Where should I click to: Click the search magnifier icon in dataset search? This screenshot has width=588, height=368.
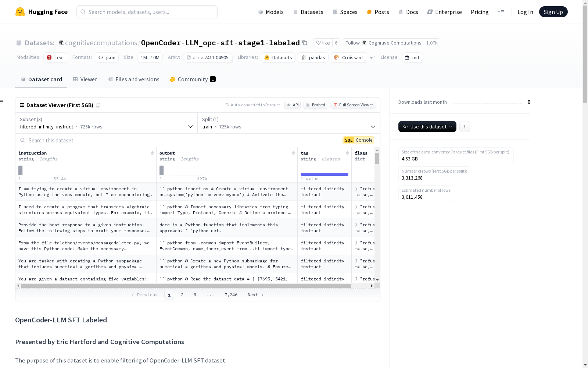click(x=23, y=140)
